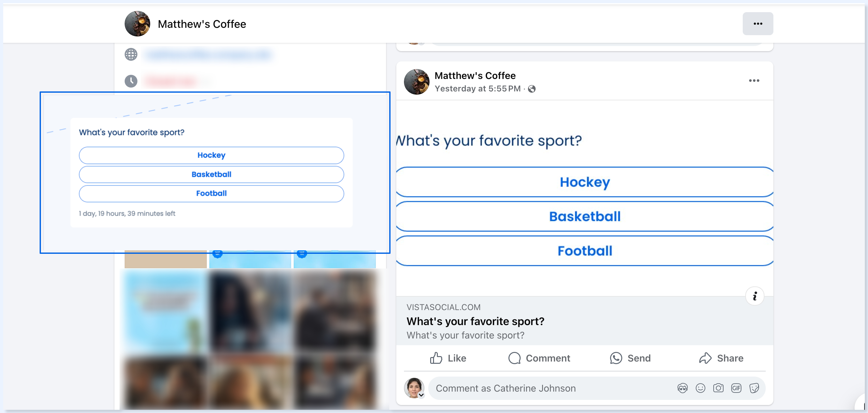Attach a photo using camera icon

tap(718, 388)
